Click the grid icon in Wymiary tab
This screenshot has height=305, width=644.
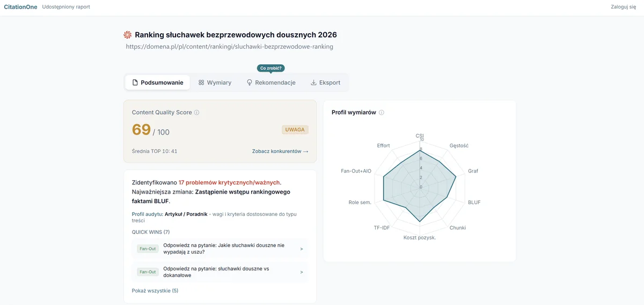click(201, 83)
